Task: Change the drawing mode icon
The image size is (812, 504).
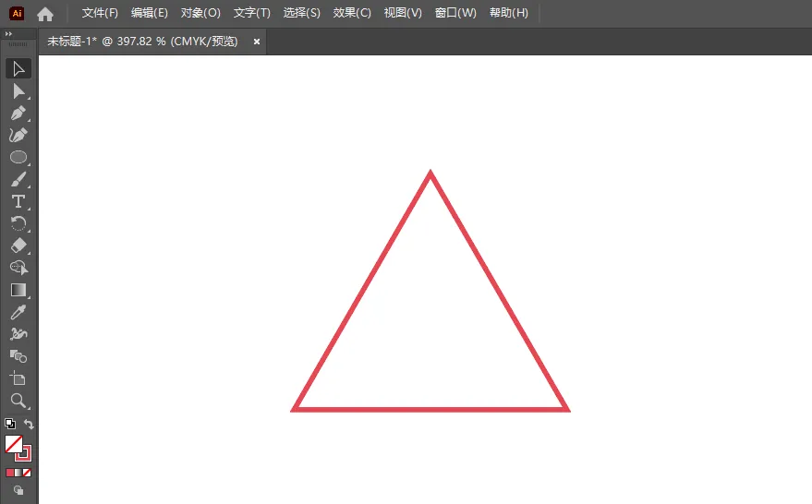Action: coord(18,490)
